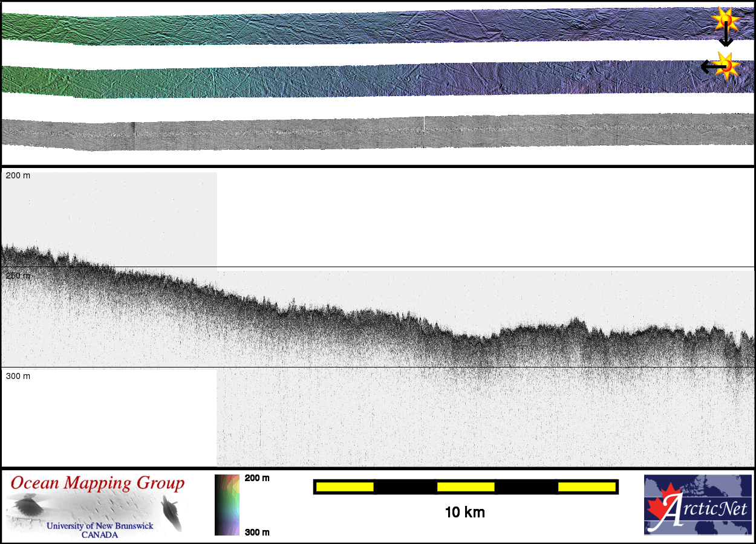
Task: Click the 300 m label beside color legend
Action: click(x=257, y=532)
